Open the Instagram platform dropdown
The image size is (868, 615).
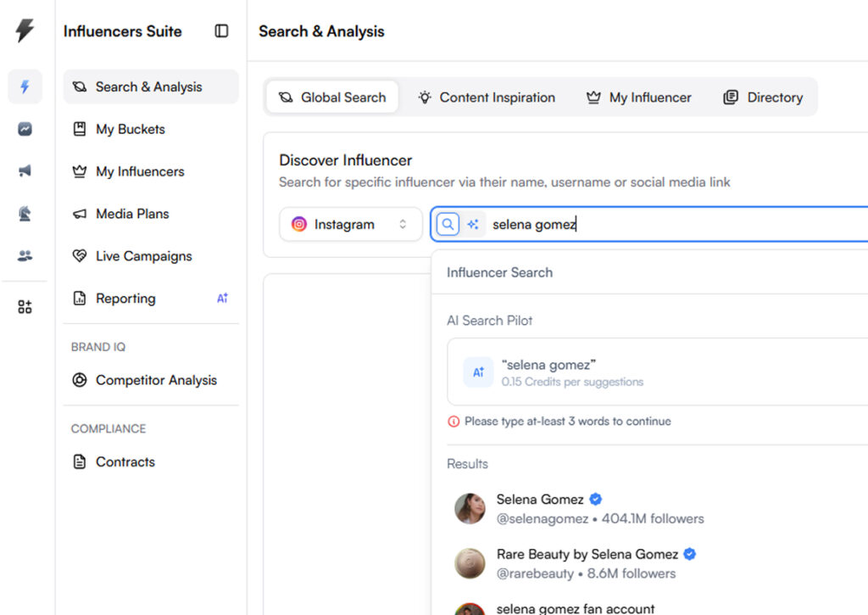[x=351, y=225]
